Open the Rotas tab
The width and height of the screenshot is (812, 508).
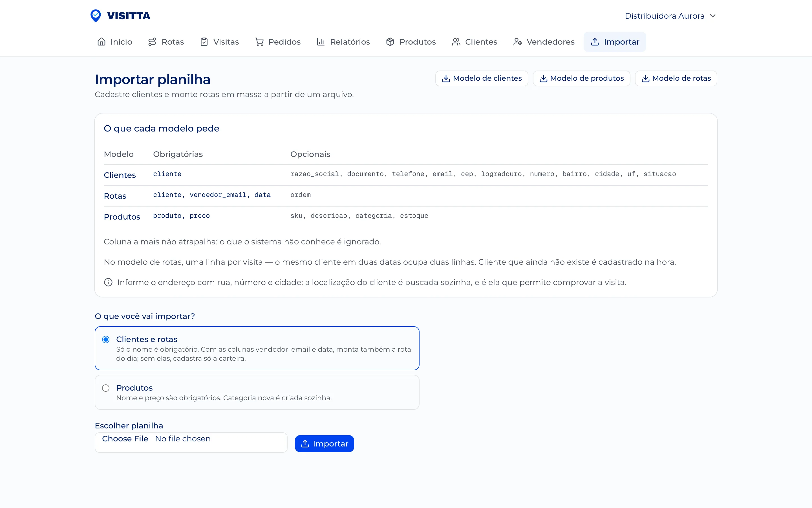point(166,42)
